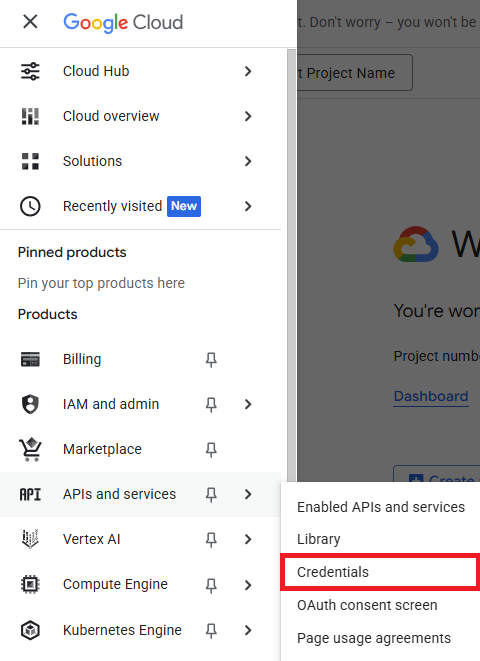Viewport: 480px width, 661px height.
Task: Click the Pinned products heading
Action: pyautogui.click(x=72, y=253)
